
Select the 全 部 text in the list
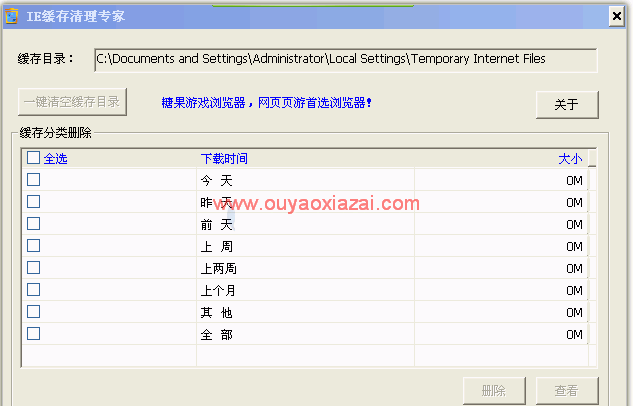pos(217,334)
